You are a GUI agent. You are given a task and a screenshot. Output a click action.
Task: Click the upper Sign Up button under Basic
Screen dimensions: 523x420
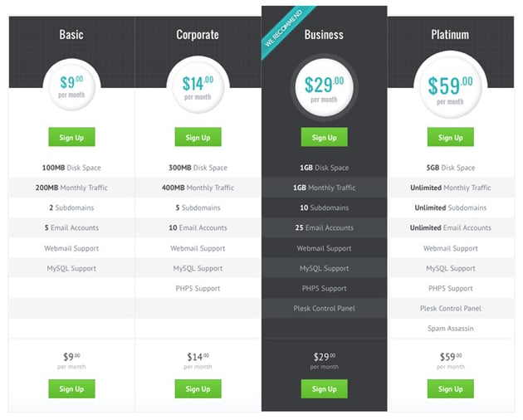71,137
